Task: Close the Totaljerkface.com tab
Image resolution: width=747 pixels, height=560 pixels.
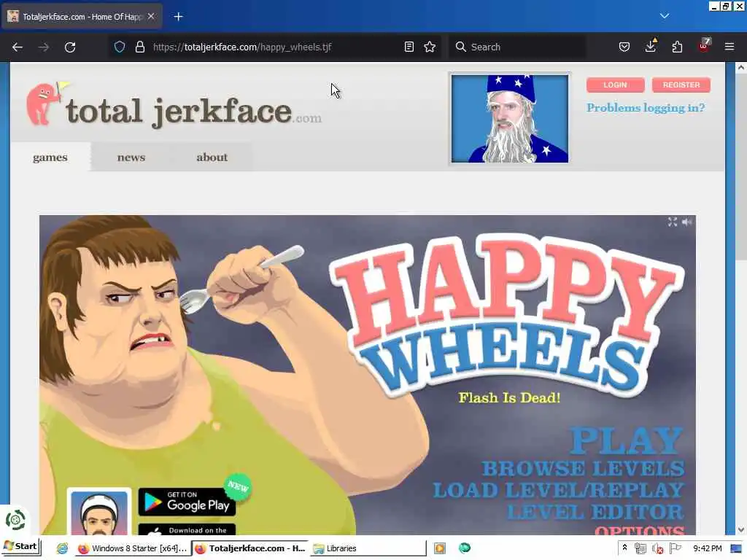Action: coord(151,16)
